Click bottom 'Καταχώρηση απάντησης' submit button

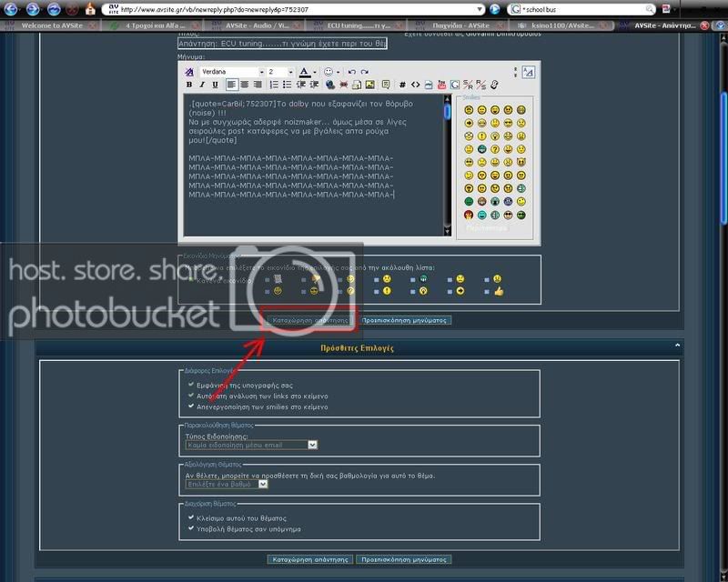pyautogui.click(x=310, y=560)
